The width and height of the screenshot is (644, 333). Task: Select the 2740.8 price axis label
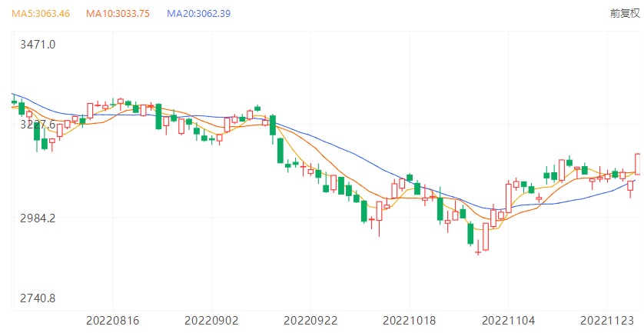point(38,298)
